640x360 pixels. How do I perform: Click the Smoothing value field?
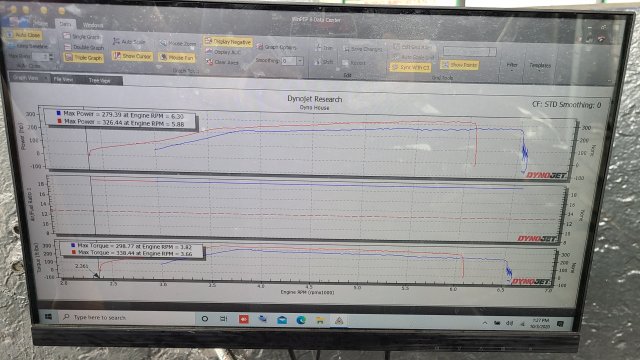[x=289, y=61]
